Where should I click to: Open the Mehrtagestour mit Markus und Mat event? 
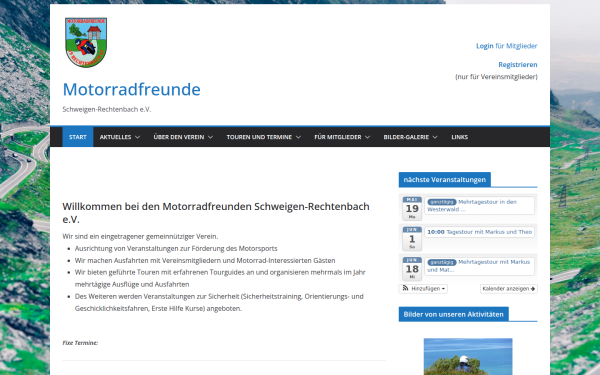(x=479, y=266)
